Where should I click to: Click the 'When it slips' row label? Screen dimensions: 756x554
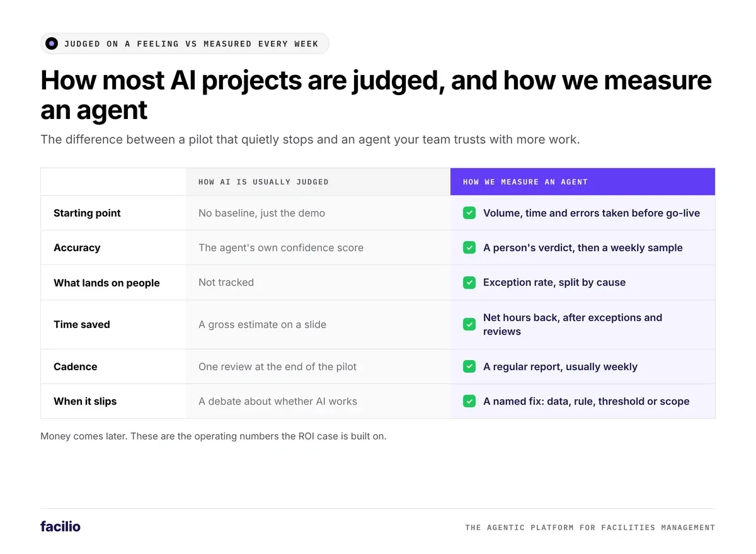tap(85, 401)
